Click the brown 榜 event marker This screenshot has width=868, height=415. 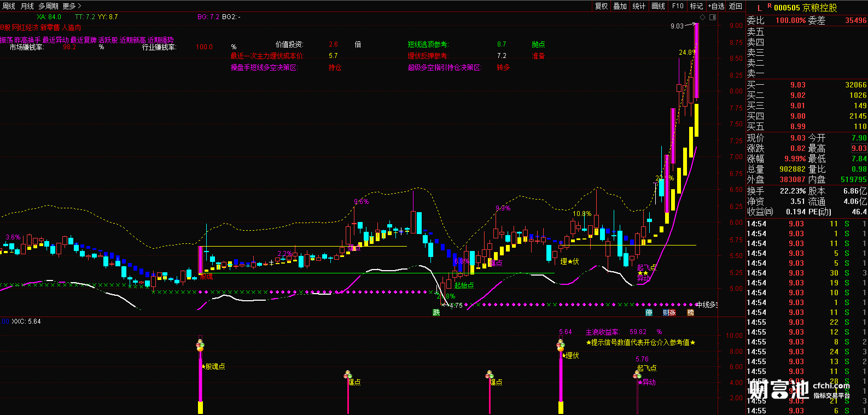[x=690, y=313]
